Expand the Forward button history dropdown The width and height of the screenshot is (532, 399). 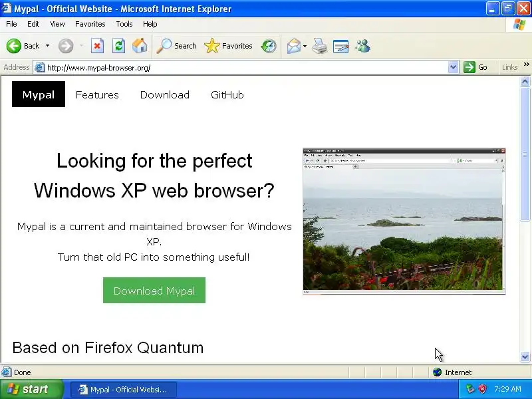click(81, 46)
